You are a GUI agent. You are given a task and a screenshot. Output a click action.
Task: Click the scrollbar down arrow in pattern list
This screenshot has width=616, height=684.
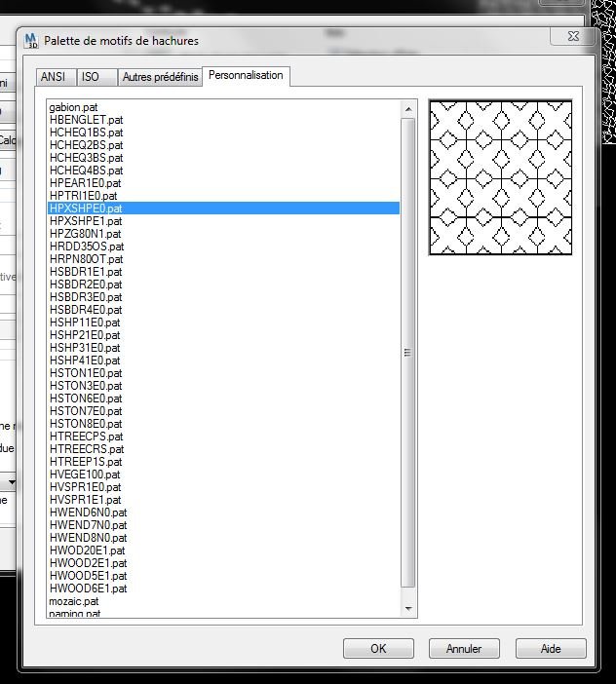(x=408, y=608)
